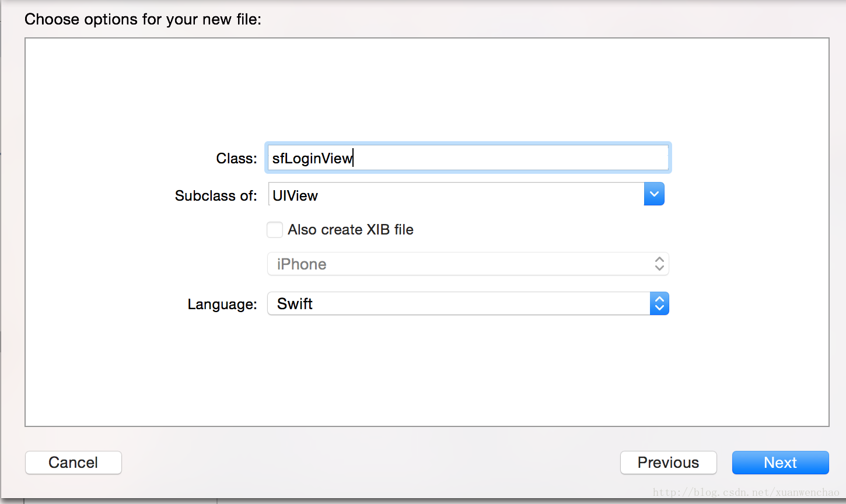846x504 pixels.
Task: Click the blog.csdn.net watermark URL
Action: [746, 492]
